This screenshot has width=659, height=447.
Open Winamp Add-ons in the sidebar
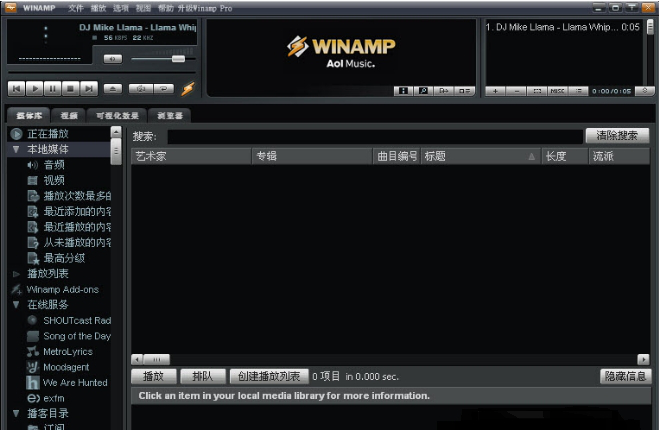pos(63,289)
